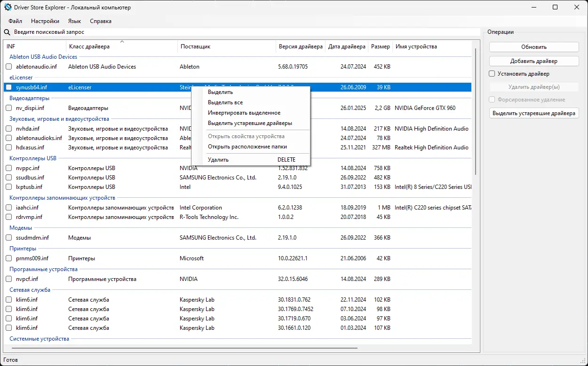588x366 pixels.
Task: Tick the nv_dispi.inf checkbox
Action: pyautogui.click(x=9, y=108)
